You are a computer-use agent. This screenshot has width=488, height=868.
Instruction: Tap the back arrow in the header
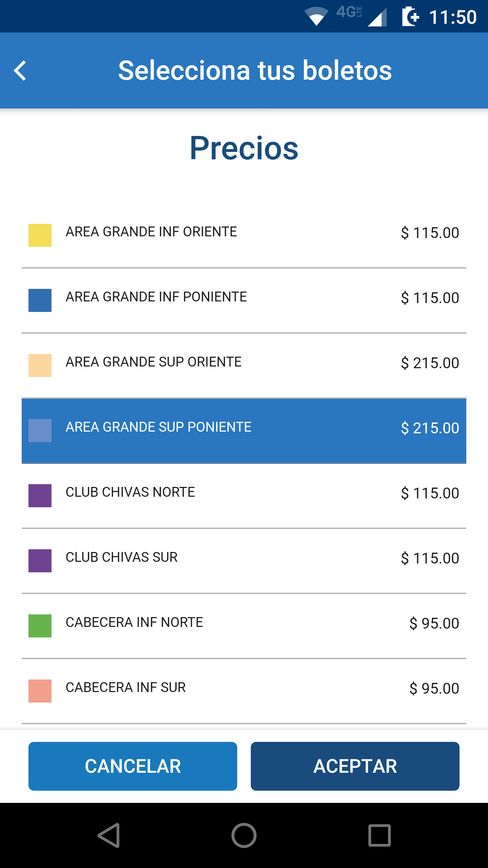click(20, 71)
